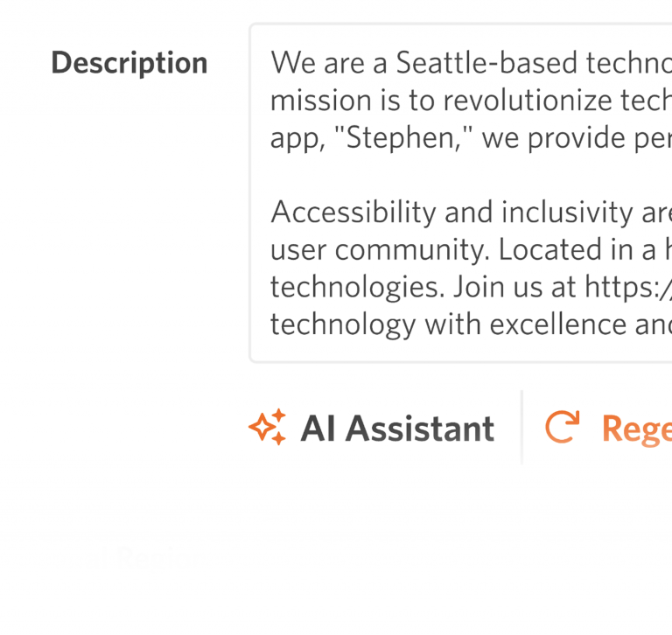The image size is (672, 635).
Task: Click the words "user community" in the text
Action: tap(381, 249)
